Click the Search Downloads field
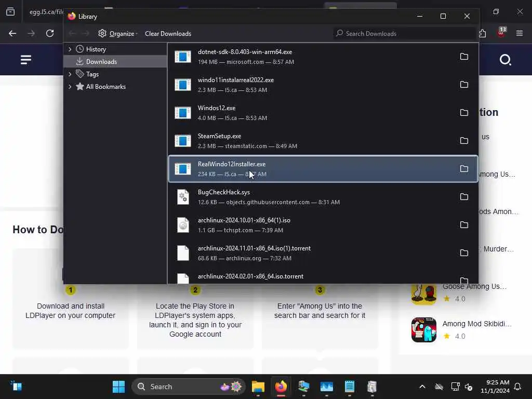The width and height of the screenshot is (532, 399). pyautogui.click(x=404, y=33)
